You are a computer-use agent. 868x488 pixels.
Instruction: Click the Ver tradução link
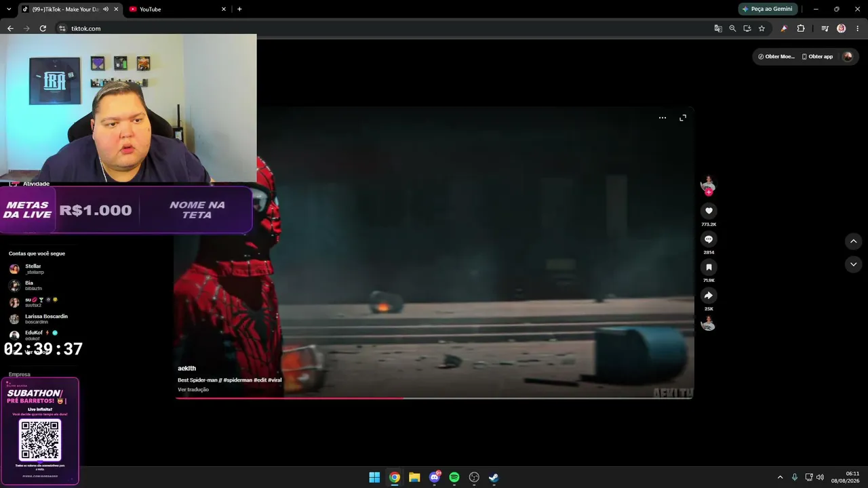(x=193, y=390)
